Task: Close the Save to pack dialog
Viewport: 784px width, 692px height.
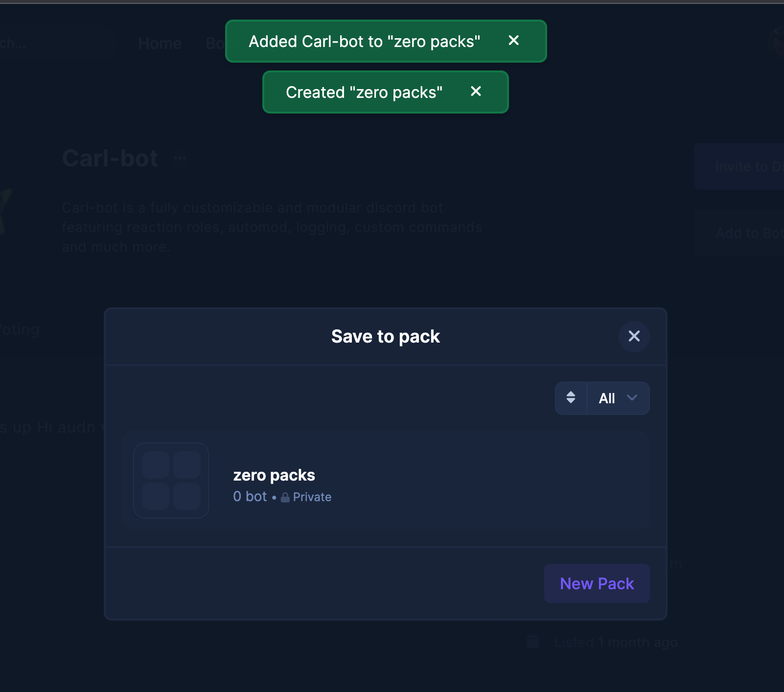Action: coord(634,336)
